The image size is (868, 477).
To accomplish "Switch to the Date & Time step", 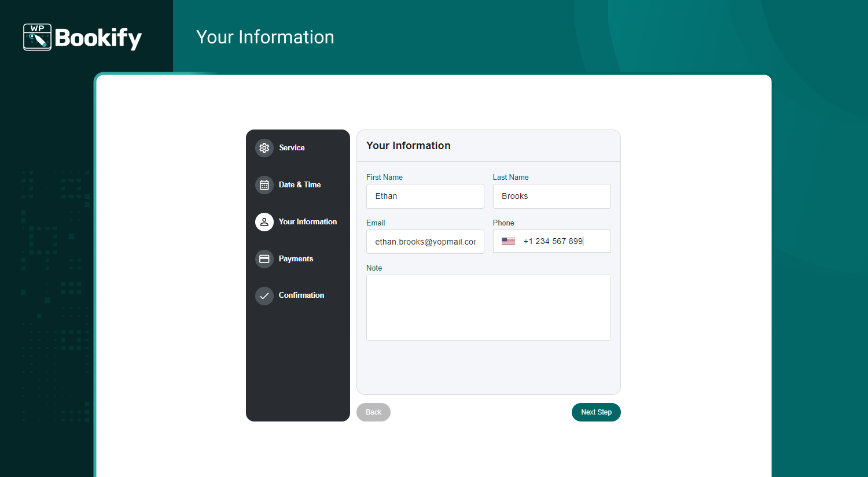I will click(300, 184).
